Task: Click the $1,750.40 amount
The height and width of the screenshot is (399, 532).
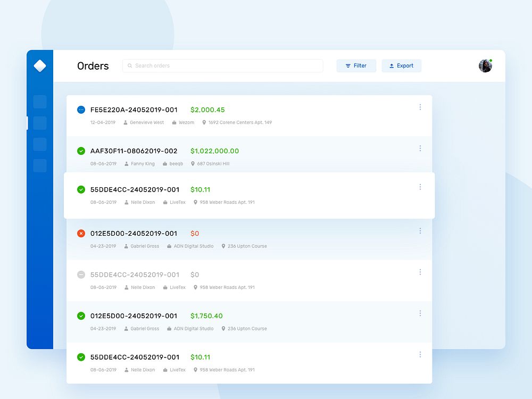Action: coord(206,316)
